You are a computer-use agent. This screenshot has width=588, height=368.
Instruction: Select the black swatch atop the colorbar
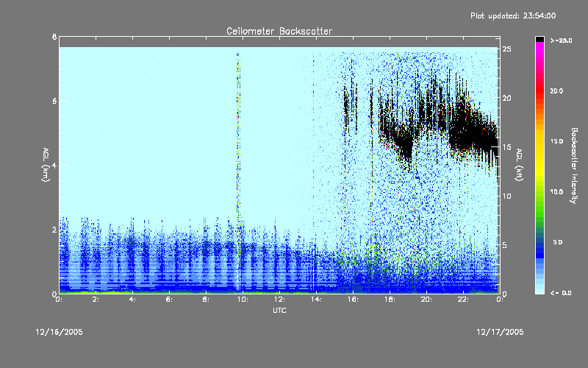(539, 39)
